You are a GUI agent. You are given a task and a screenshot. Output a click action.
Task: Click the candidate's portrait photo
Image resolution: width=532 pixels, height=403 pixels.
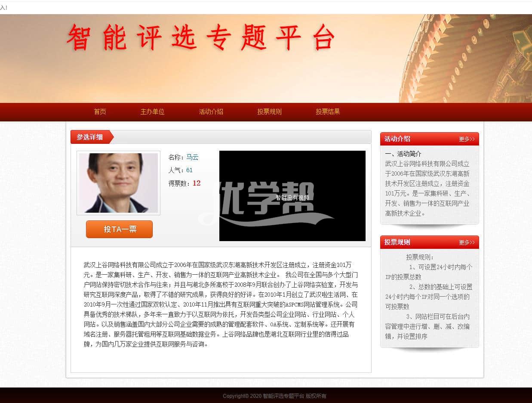pyautogui.click(x=118, y=183)
